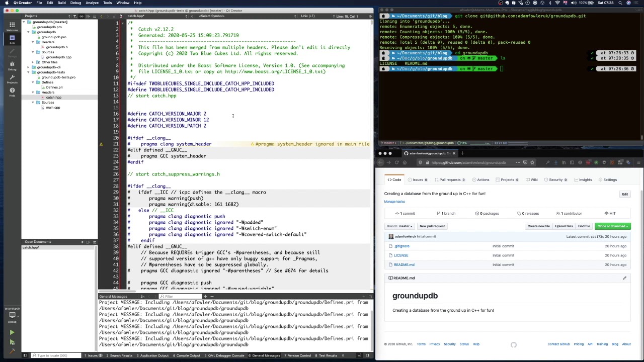644x362 pixels.
Task: Click the green Run button
Action: (12, 332)
